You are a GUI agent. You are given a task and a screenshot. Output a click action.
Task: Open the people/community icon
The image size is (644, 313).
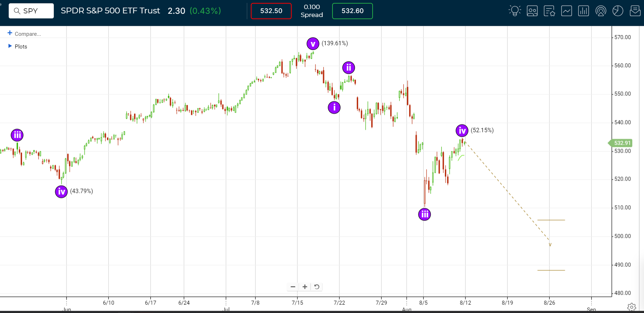pos(532,11)
